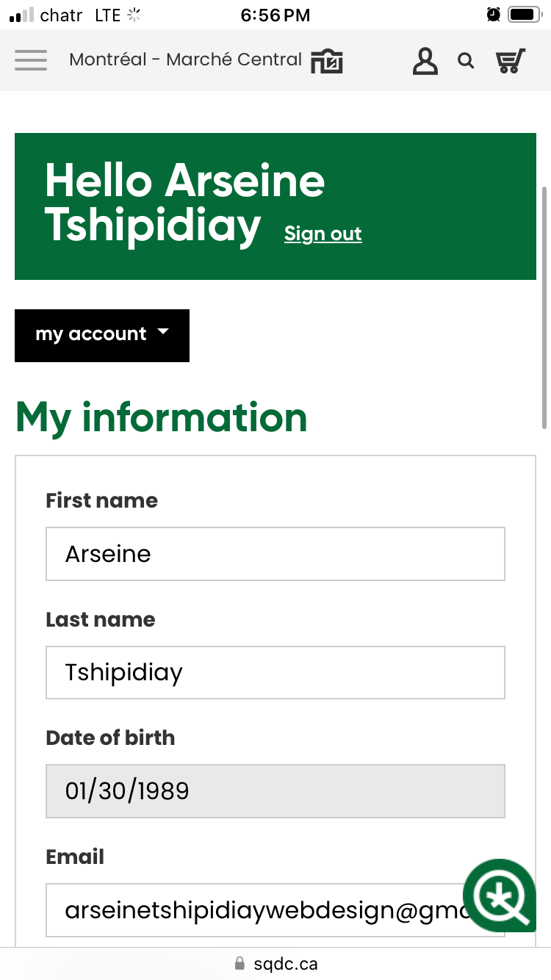Click the Sign out link
The height and width of the screenshot is (980, 551).
323,234
